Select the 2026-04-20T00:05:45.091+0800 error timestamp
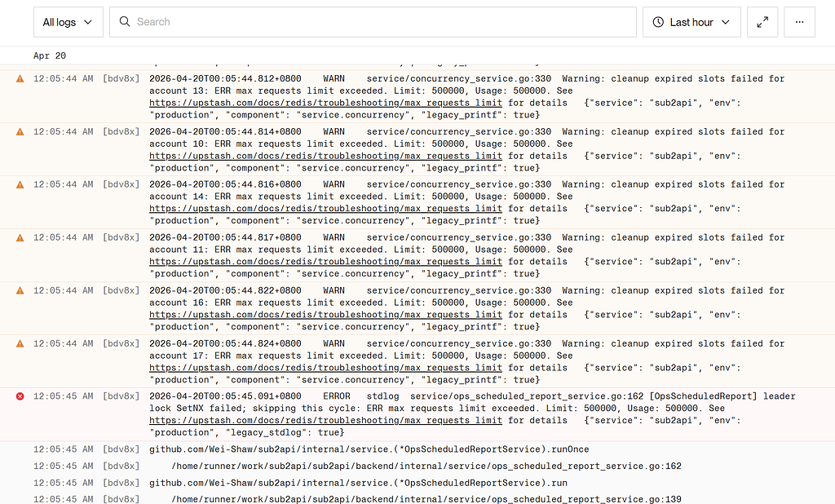This screenshot has height=504, width=835. (225, 396)
